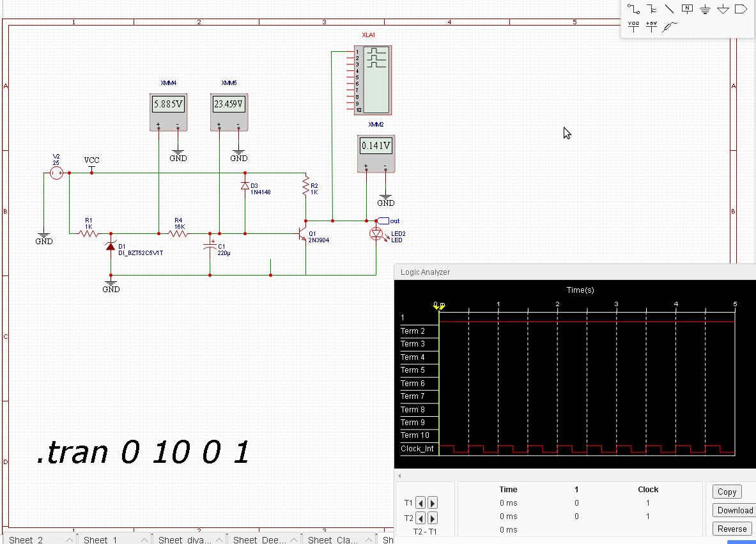The height and width of the screenshot is (544, 756).
Task: Select the earth Ground symbol tool
Action: [705, 9]
